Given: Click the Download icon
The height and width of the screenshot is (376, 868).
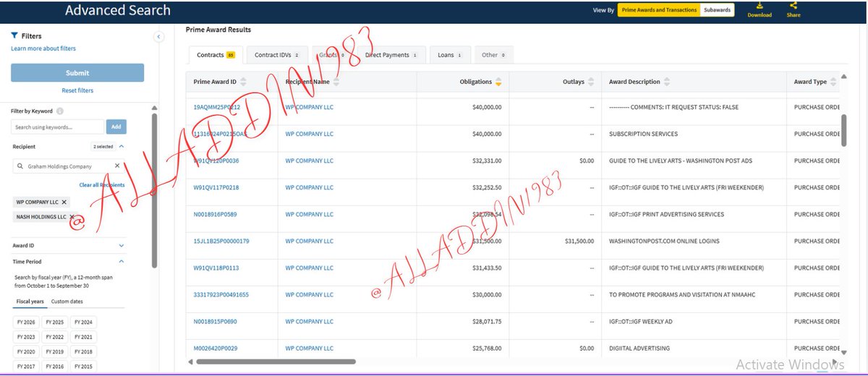Looking at the screenshot, I should [x=759, y=6].
